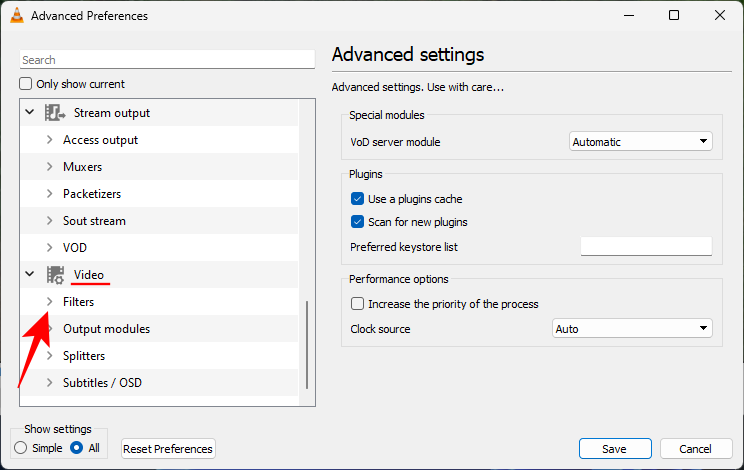This screenshot has height=470, width=744.
Task: Toggle Scan for new plugins checkbox
Action: click(x=358, y=222)
